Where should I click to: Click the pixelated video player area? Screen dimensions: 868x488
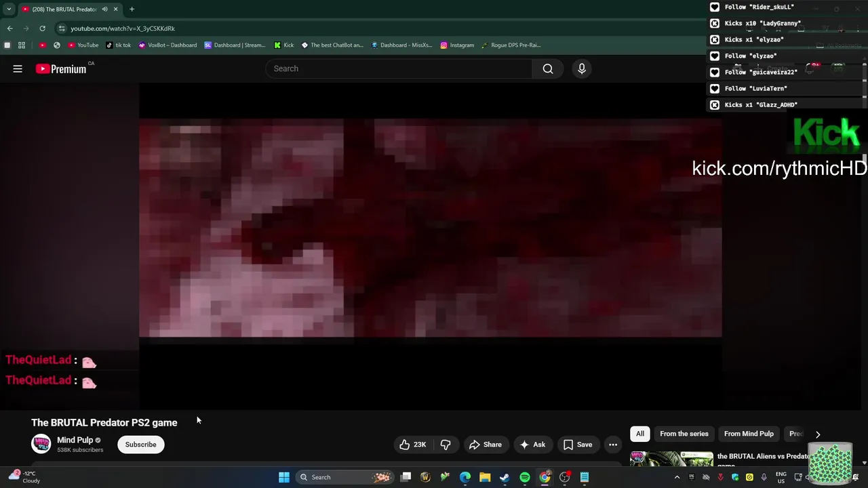pos(431,228)
